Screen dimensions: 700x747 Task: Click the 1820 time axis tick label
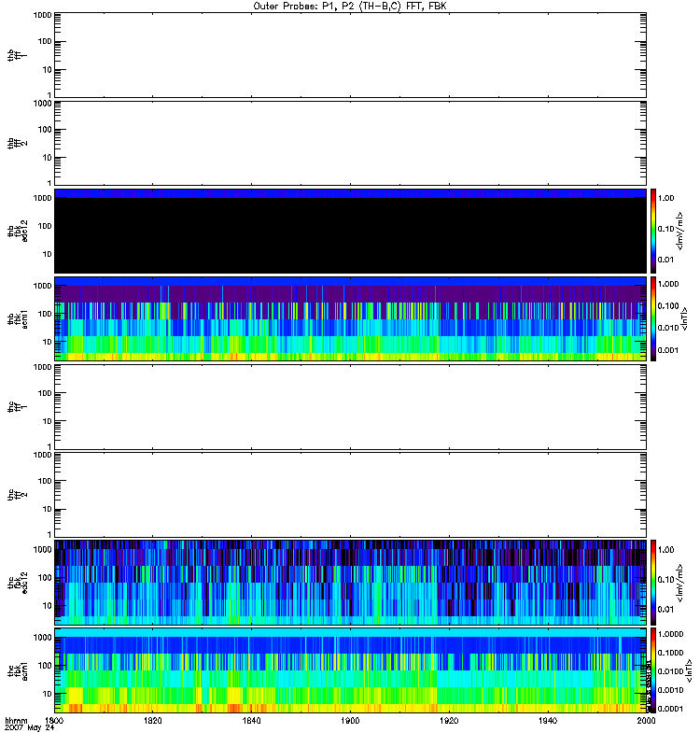(154, 721)
